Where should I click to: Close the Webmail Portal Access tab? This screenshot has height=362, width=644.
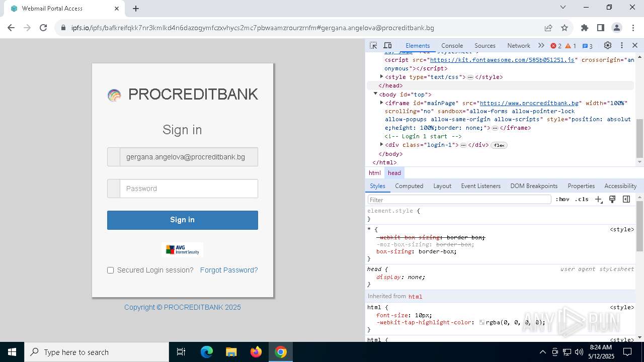click(x=117, y=9)
